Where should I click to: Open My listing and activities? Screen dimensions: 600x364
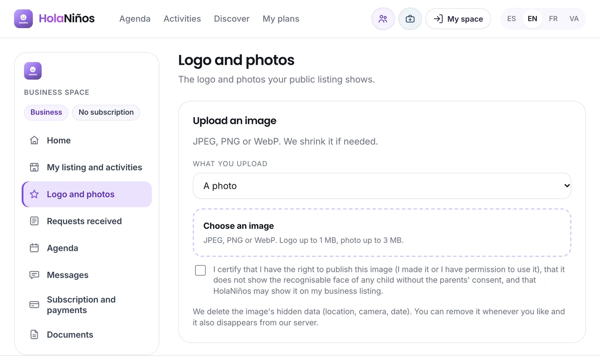coord(87,167)
